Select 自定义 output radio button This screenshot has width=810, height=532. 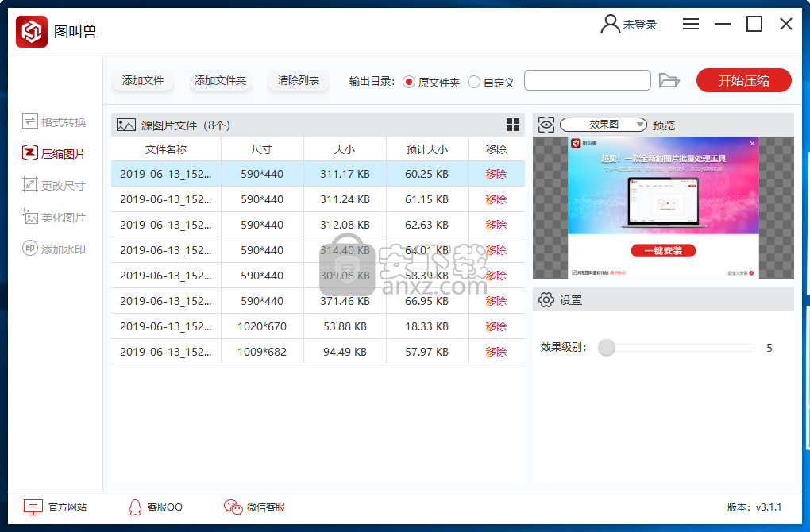(x=474, y=82)
